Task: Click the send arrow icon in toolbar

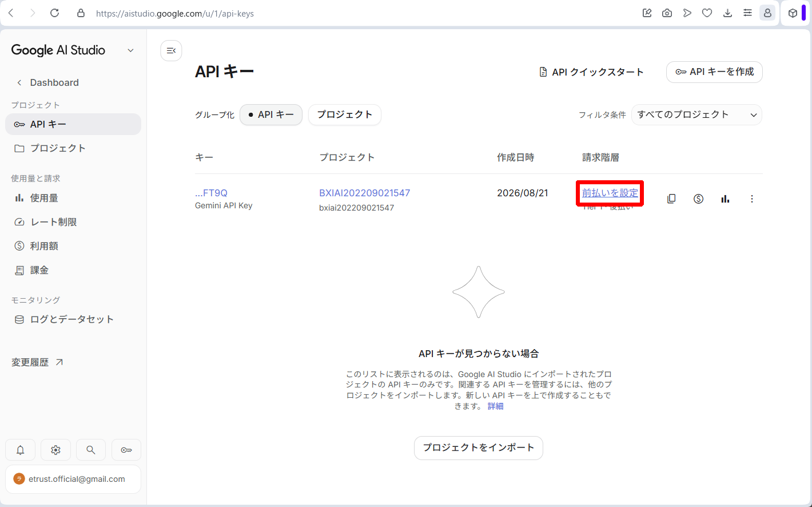Action: click(x=687, y=13)
